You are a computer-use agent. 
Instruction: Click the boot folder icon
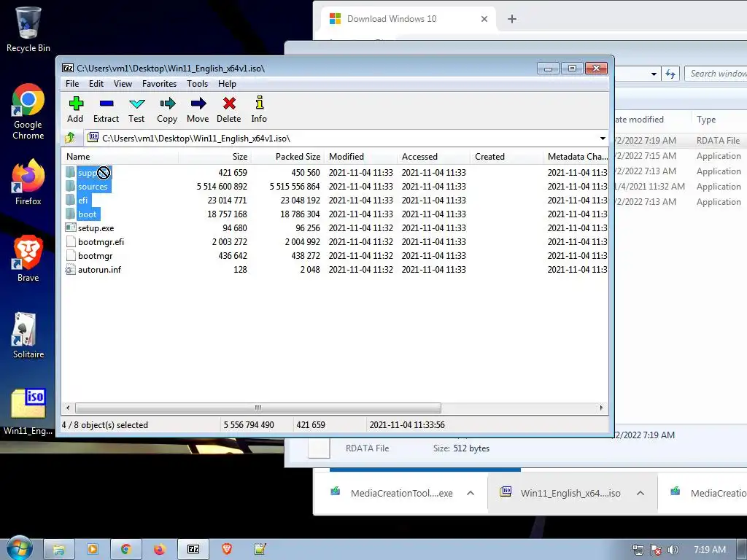tap(71, 214)
